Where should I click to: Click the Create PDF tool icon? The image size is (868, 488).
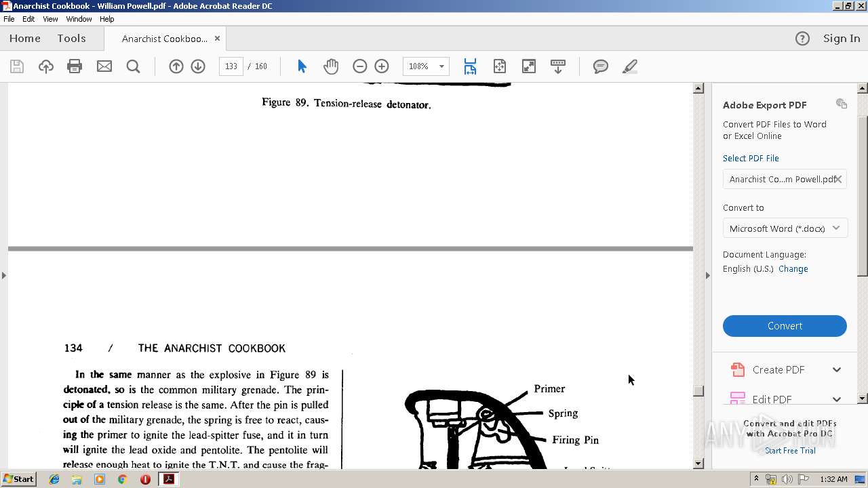[737, 369]
